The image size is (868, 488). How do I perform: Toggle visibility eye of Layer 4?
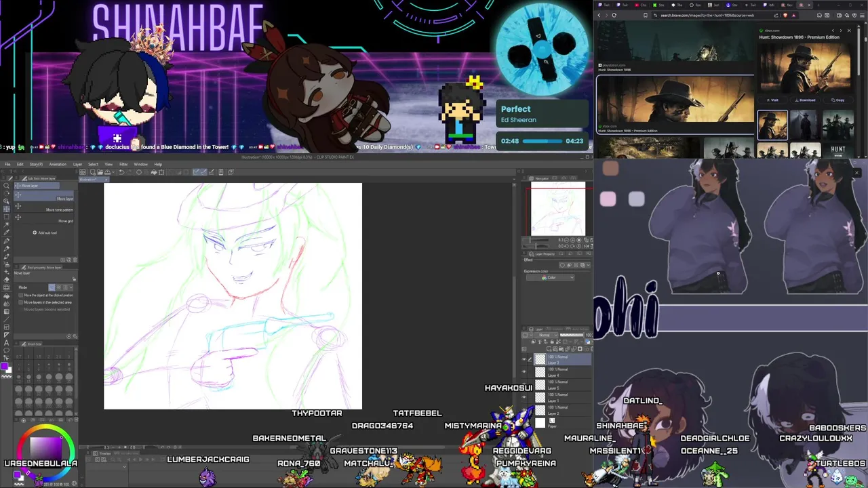[524, 372]
